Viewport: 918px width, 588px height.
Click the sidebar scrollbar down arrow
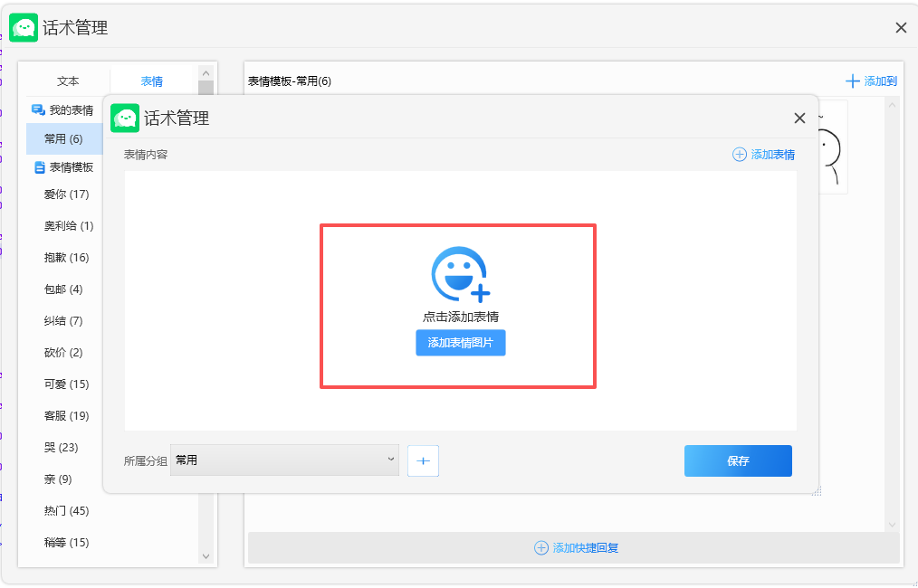click(206, 556)
